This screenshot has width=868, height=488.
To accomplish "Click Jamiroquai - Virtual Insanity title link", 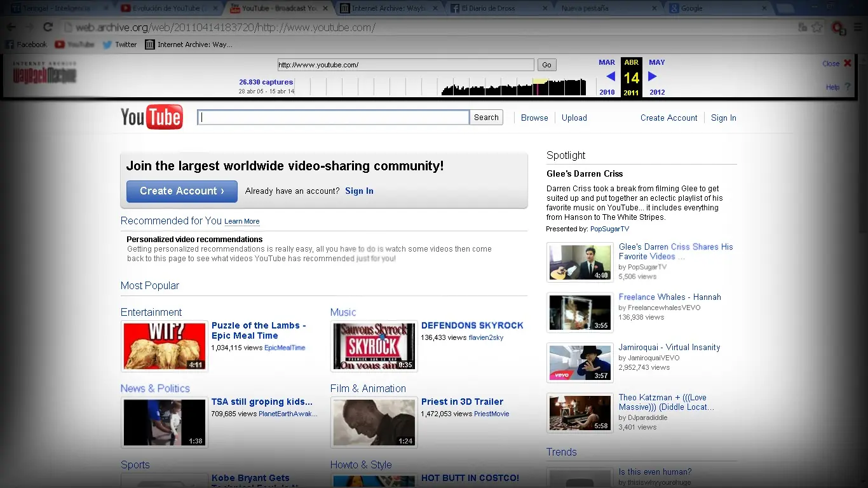I will click(x=669, y=348).
